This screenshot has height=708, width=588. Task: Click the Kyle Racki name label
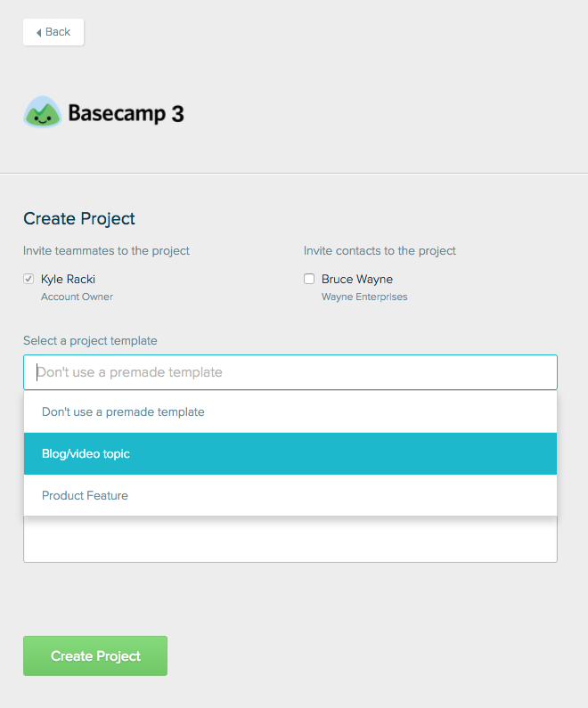pos(68,279)
